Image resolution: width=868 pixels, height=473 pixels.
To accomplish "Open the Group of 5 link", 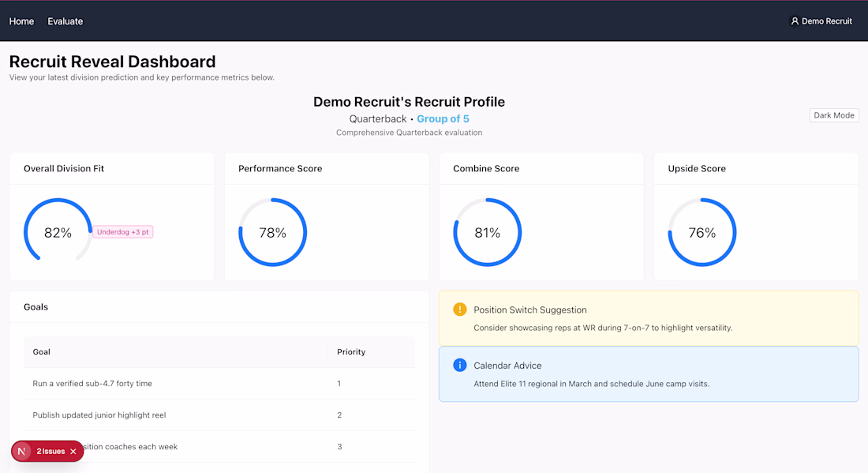I will (x=443, y=119).
